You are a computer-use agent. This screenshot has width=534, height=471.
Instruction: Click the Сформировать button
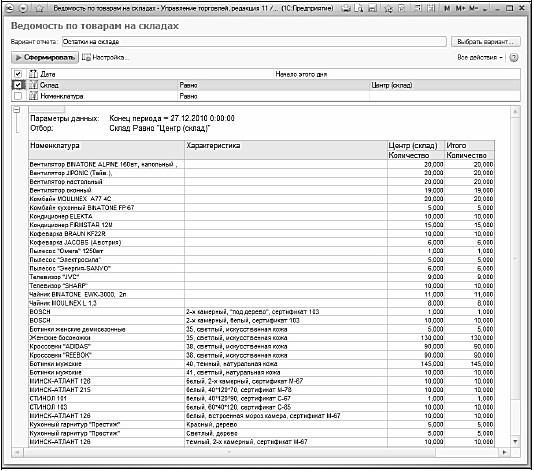coord(45,58)
